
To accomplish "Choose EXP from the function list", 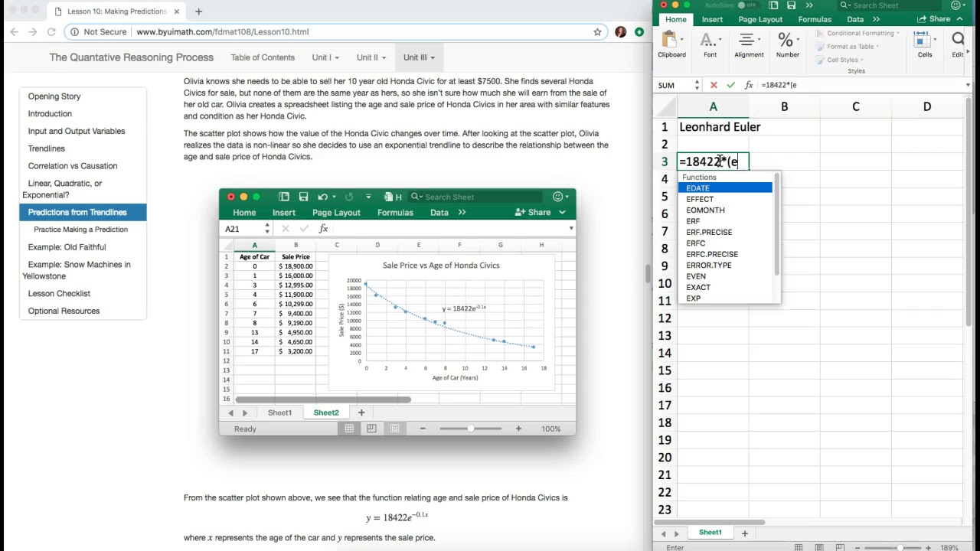I will click(725, 298).
